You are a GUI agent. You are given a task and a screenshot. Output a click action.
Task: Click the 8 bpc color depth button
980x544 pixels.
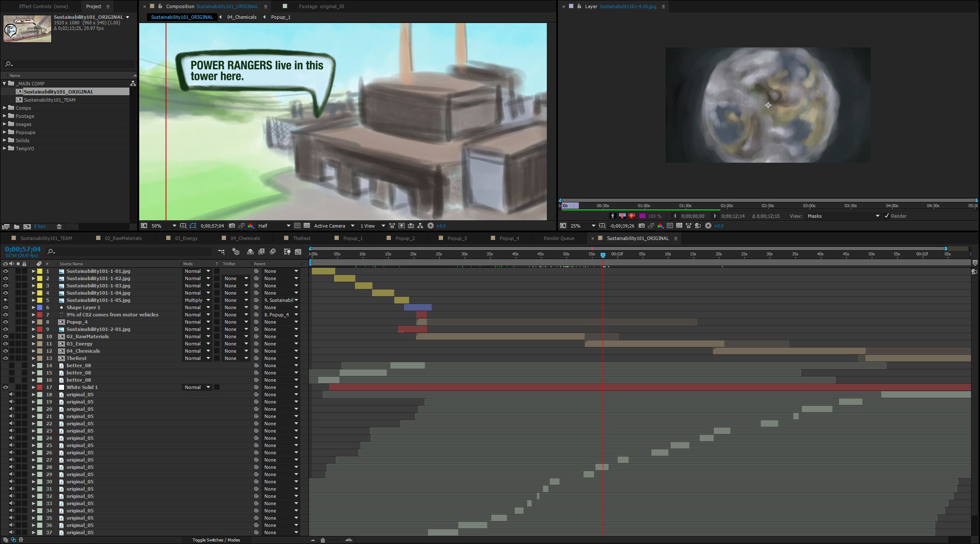click(40, 227)
